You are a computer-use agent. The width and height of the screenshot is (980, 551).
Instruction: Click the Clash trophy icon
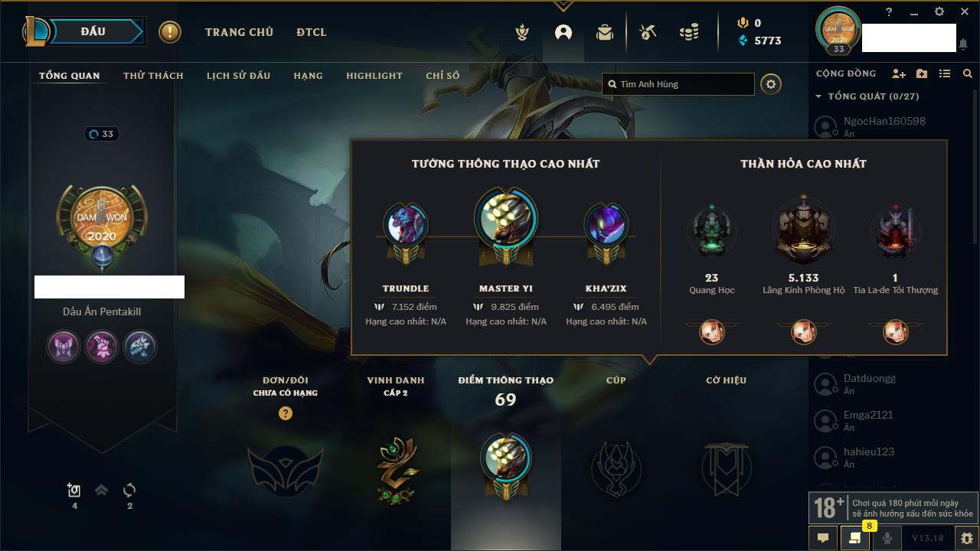pyautogui.click(x=522, y=32)
